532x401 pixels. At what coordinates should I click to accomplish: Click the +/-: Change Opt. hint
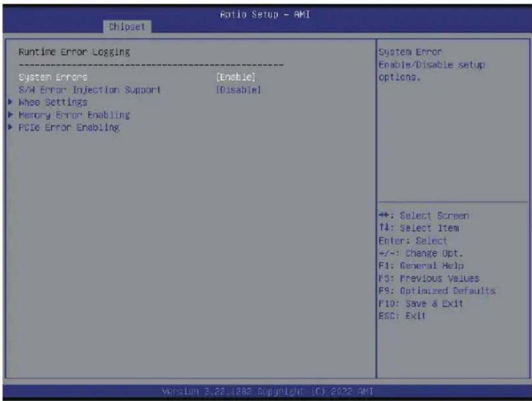[421, 253]
